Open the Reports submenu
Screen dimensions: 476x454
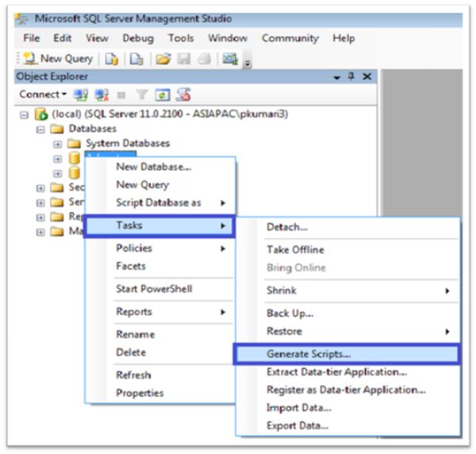tap(160, 312)
